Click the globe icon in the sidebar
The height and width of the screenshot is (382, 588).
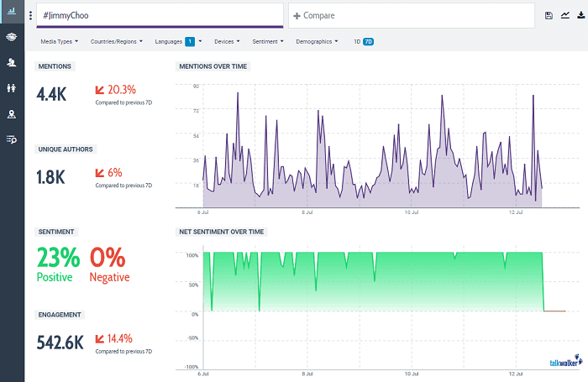tap(12, 37)
